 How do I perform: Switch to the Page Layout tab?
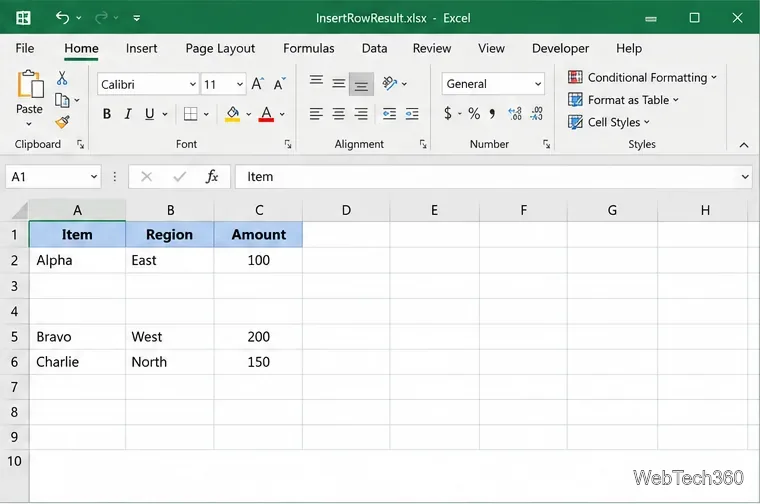(220, 48)
